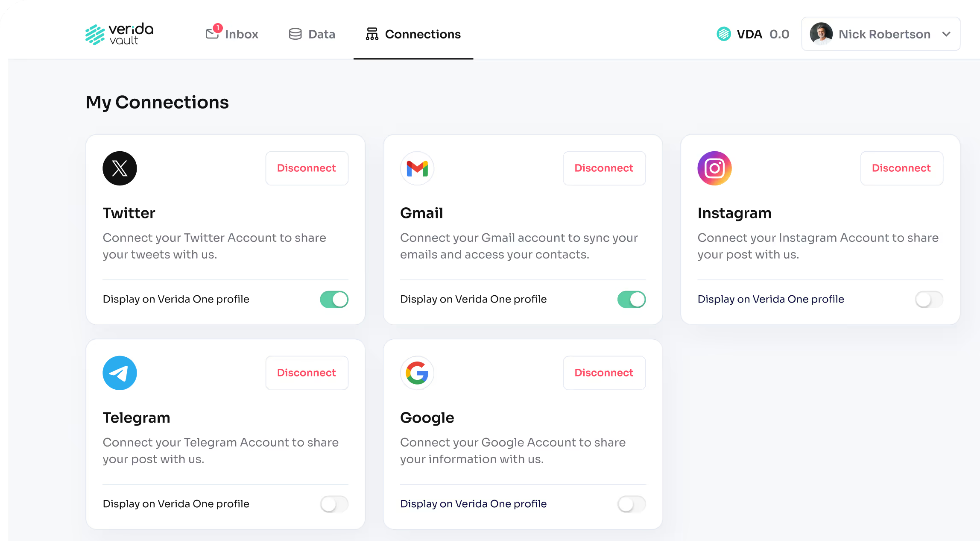
Task: Enable Telegram display on Verida One profile
Action: (x=334, y=504)
